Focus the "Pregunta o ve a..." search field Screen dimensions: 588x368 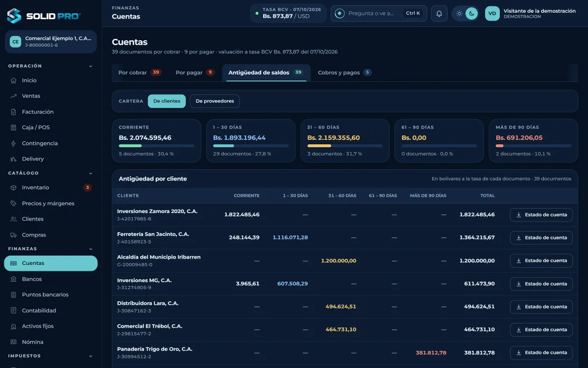click(x=379, y=14)
